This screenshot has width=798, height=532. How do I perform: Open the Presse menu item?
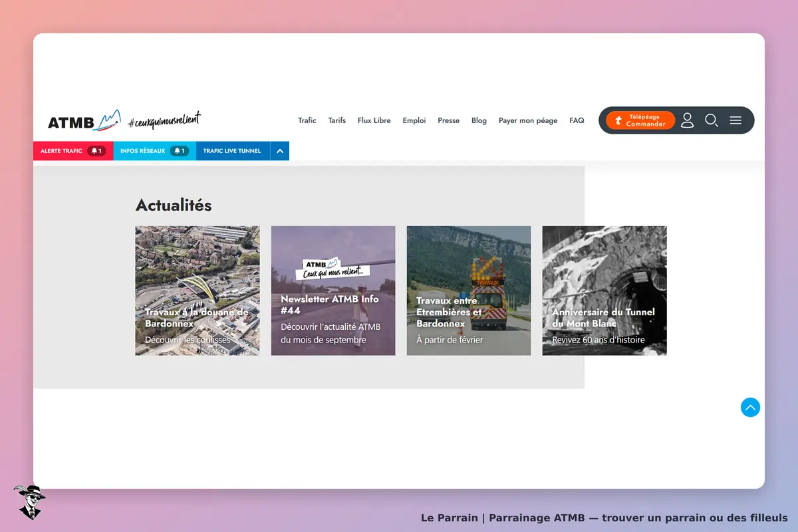(x=449, y=120)
